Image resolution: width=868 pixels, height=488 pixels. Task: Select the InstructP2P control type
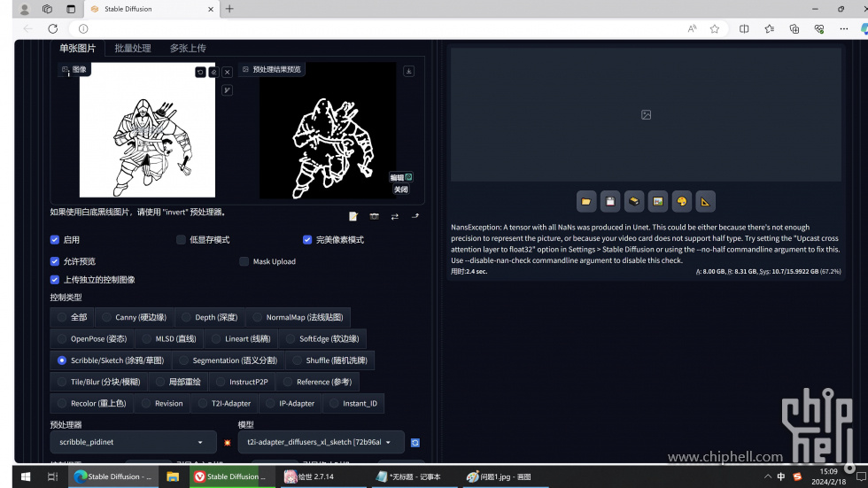(x=242, y=382)
